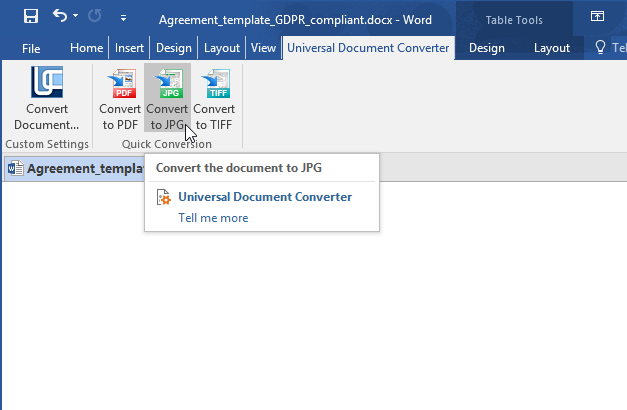This screenshot has width=627, height=410.
Task: Click 'Convert the document to JPG' tooltip heading
Action: 239,168
